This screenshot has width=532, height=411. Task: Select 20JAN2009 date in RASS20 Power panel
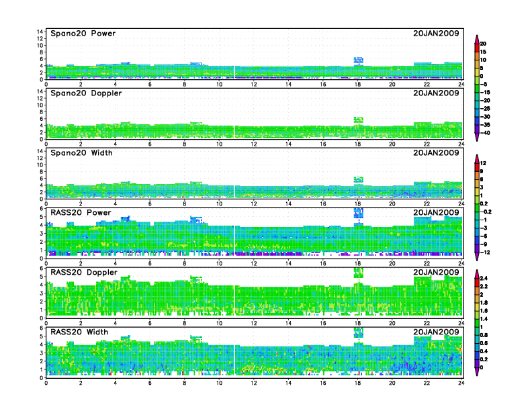(436, 213)
